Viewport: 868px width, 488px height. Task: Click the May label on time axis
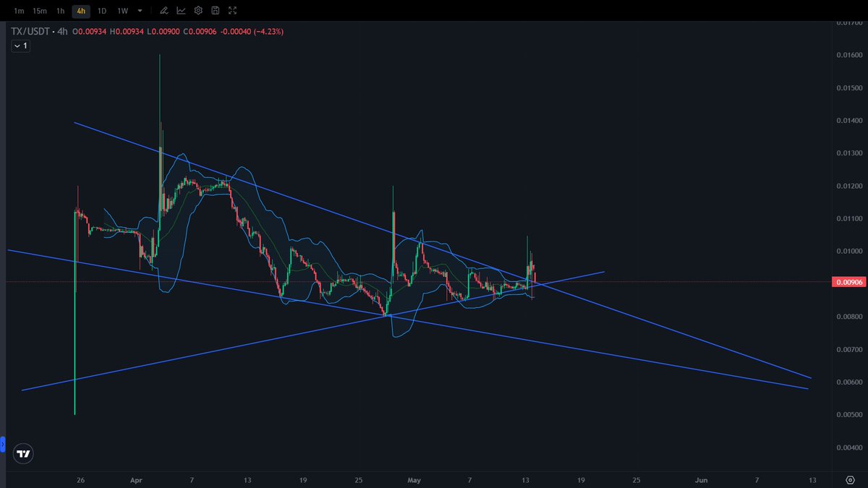414,480
